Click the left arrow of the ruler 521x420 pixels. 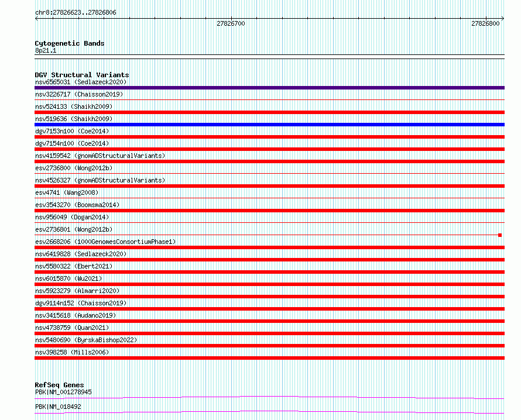(36, 19)
